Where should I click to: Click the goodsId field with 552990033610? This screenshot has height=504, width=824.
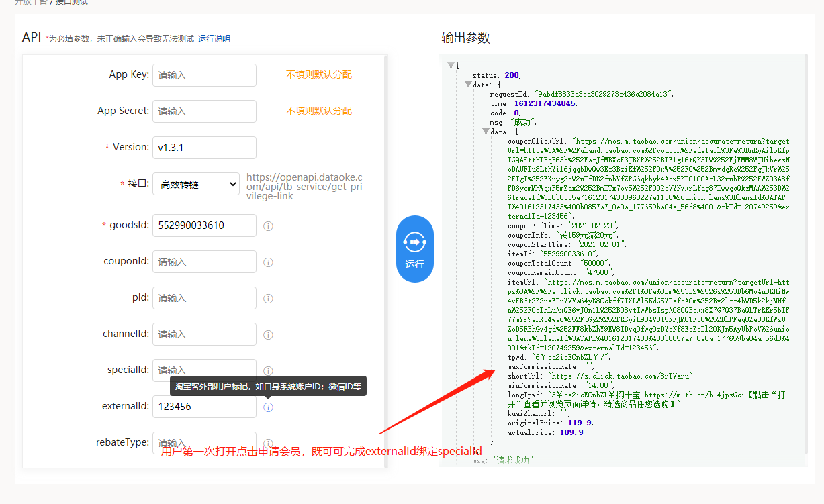[x=204, y=225]
